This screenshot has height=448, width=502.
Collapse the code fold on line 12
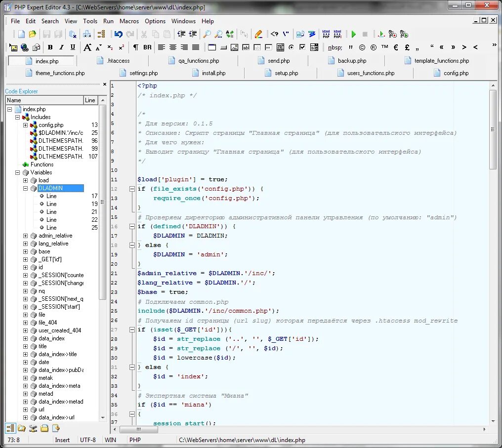132,189
